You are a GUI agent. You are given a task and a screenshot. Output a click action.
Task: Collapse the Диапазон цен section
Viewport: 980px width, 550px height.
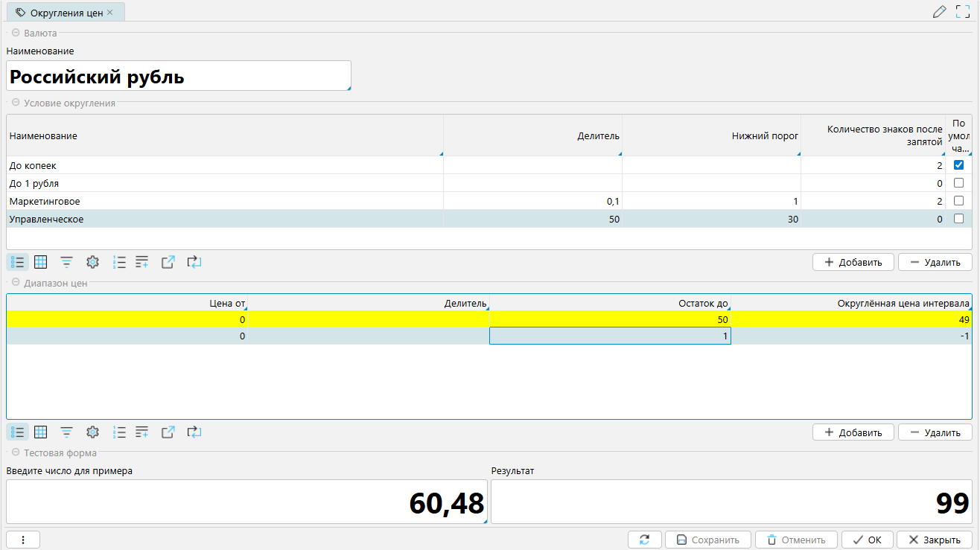[16, 283]
